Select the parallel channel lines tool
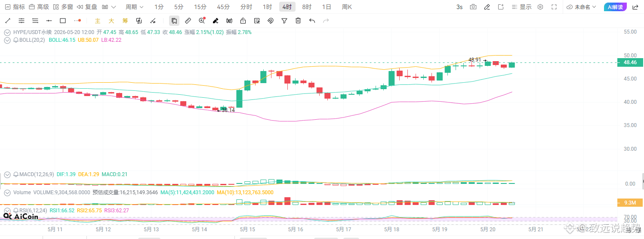Screen dimensions: 644x239 pos(22,21)
